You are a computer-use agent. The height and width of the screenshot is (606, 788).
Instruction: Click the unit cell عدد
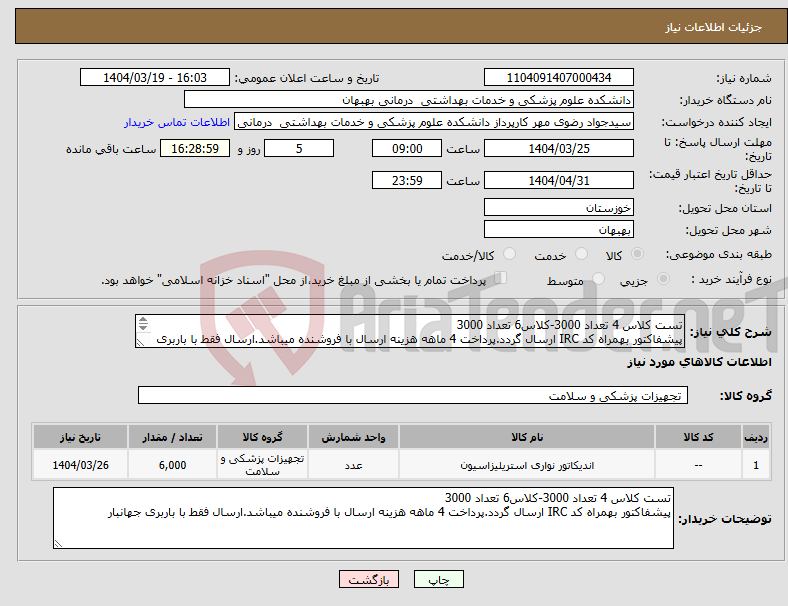pos(353,465)
